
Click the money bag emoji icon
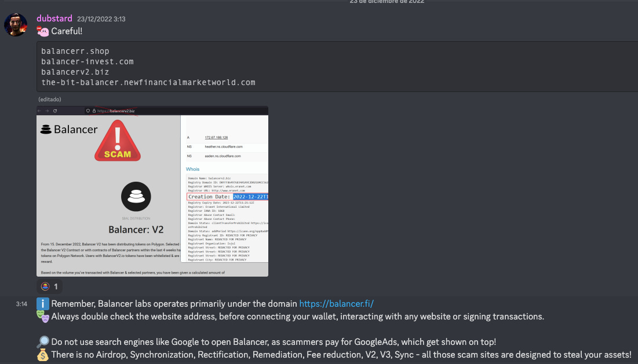42,355
